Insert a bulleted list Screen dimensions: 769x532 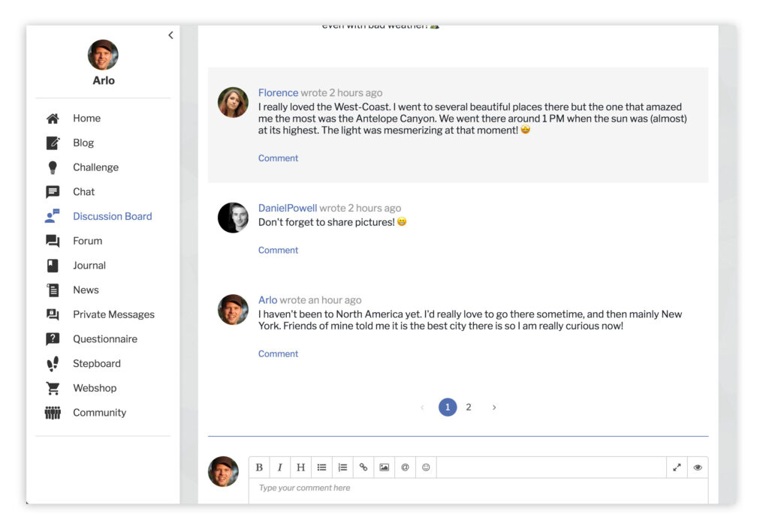[321, 467]
